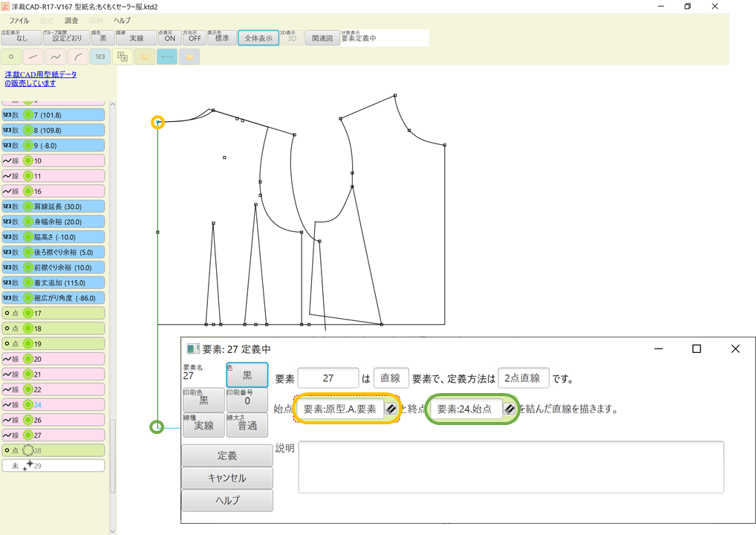Click the 定義 button to confirm
Viewport: 756px width, 535px height.
click(227, 455)
